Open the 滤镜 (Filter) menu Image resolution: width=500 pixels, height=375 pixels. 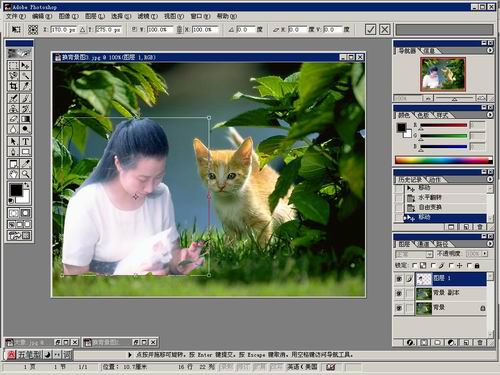pos(148,16)
